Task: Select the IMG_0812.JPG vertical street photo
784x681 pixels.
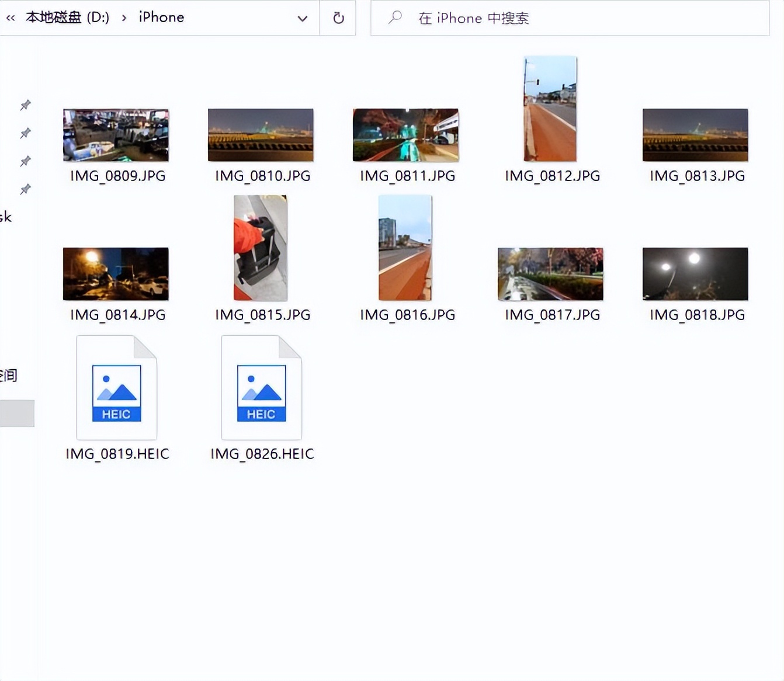Action: 549,108
